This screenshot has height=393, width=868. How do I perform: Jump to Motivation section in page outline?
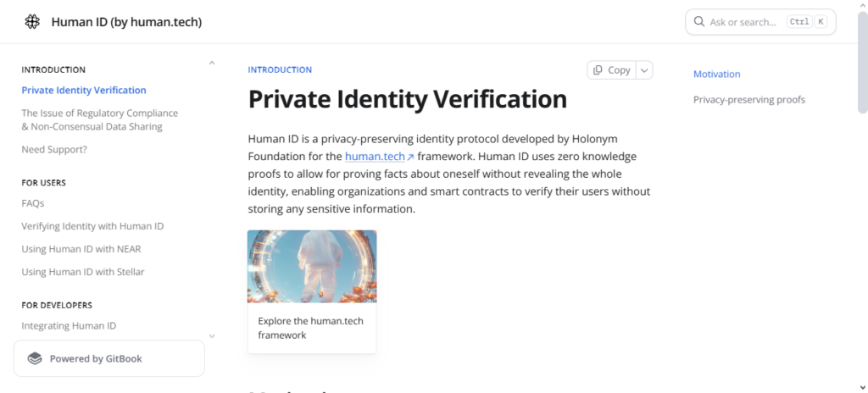[x=716, y=75]
